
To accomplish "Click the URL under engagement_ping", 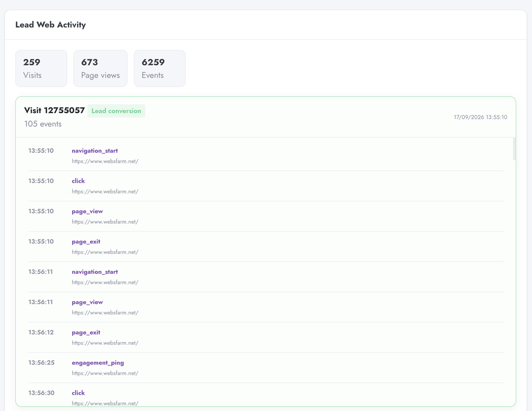I will click(105, 374).
